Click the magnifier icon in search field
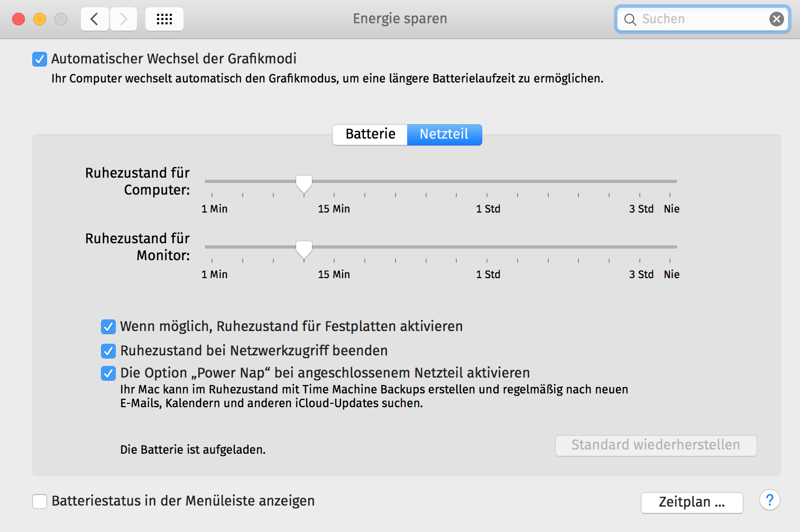This screenshot has width=800, height=532. (x=630, y=20)
